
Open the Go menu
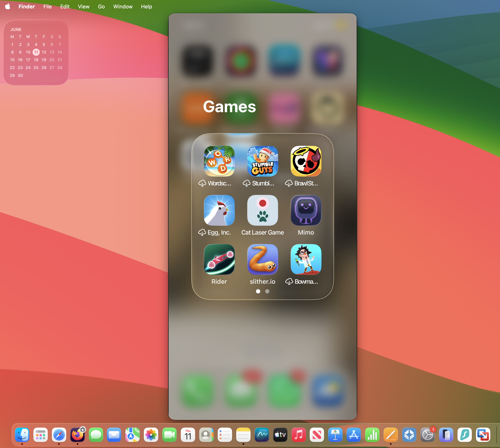click(101, 7)
